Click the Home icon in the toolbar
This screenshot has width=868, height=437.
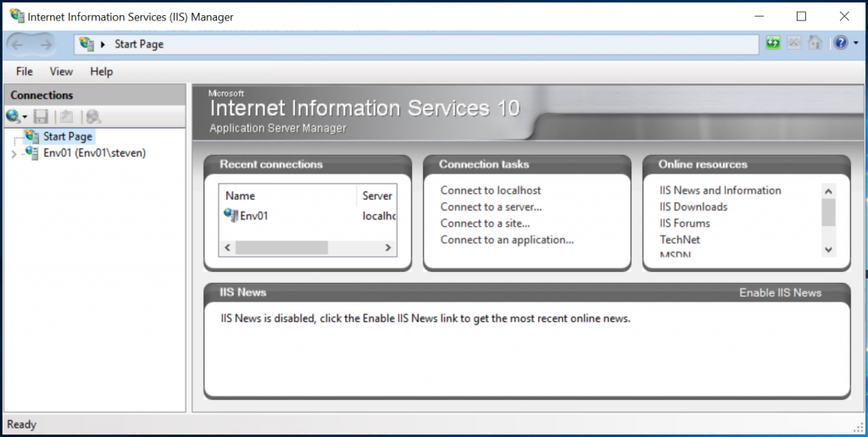[815, 42]
